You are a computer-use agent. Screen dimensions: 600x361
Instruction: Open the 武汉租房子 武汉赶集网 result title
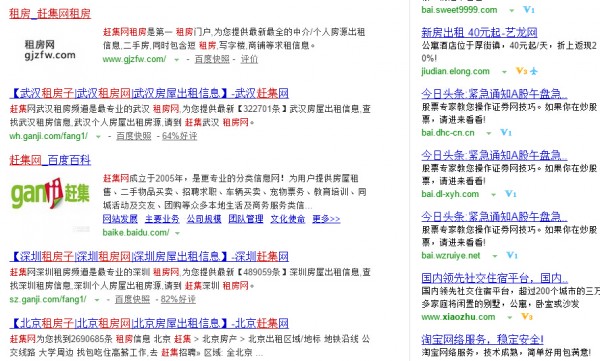point(149,93)
